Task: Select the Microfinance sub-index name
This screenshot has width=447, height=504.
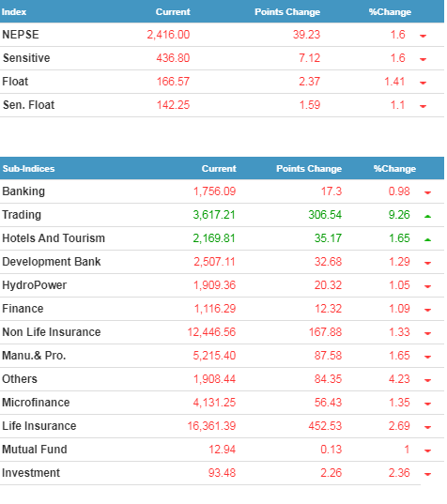Action: (36, 403)
